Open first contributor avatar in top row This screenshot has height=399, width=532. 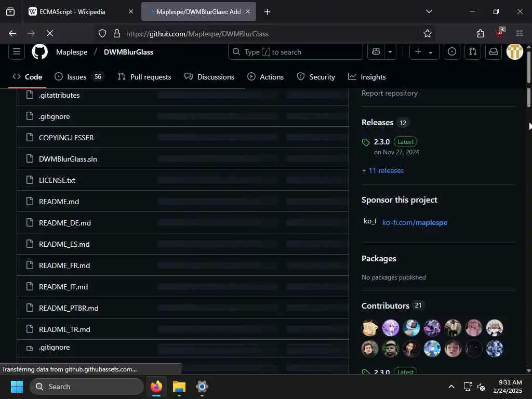[370, 328]
